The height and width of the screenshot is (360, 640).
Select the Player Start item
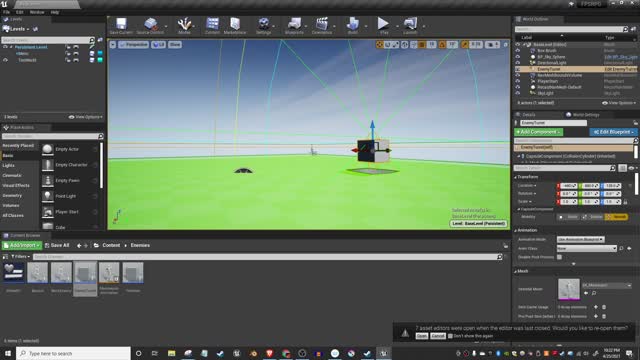pos(67,212)
